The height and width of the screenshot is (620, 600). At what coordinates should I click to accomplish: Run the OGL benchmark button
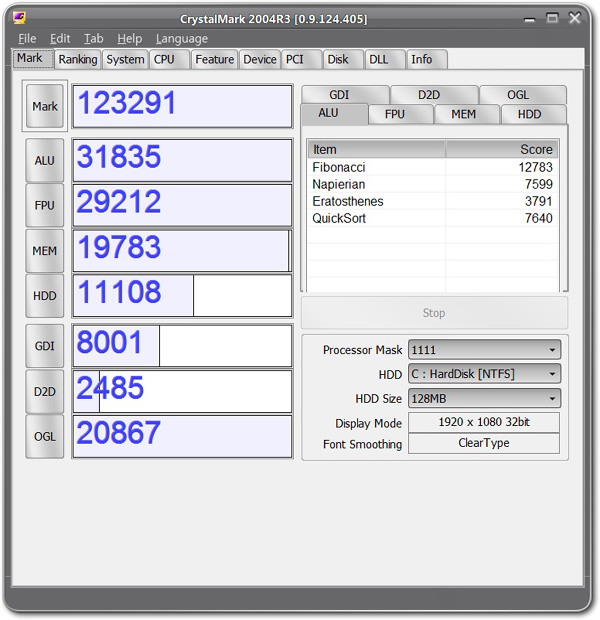click(x=45, y=437)
